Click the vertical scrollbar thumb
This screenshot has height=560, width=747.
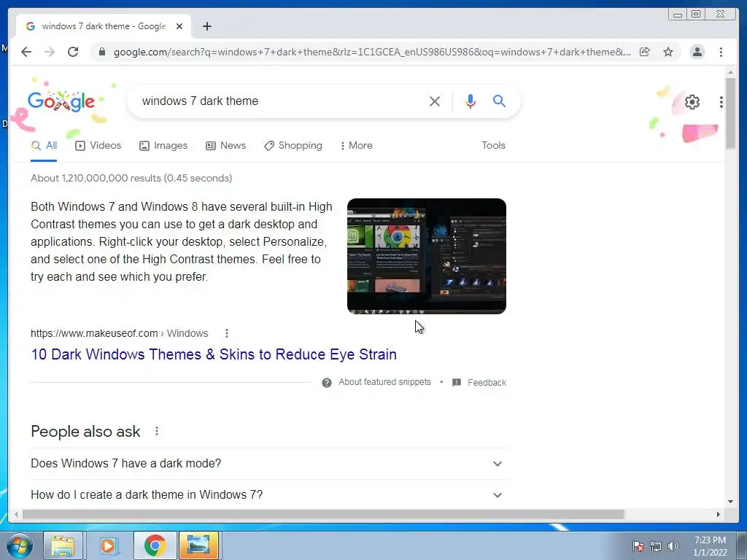730,113
